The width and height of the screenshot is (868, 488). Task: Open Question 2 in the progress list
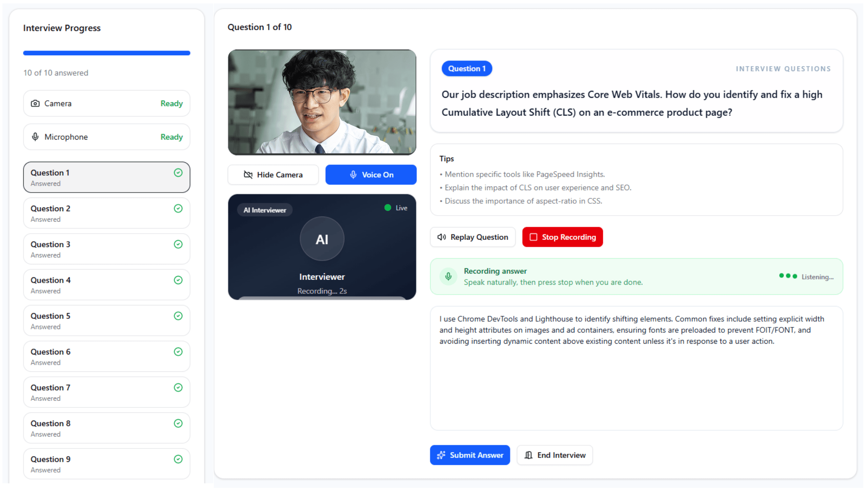tap(106, 213)
